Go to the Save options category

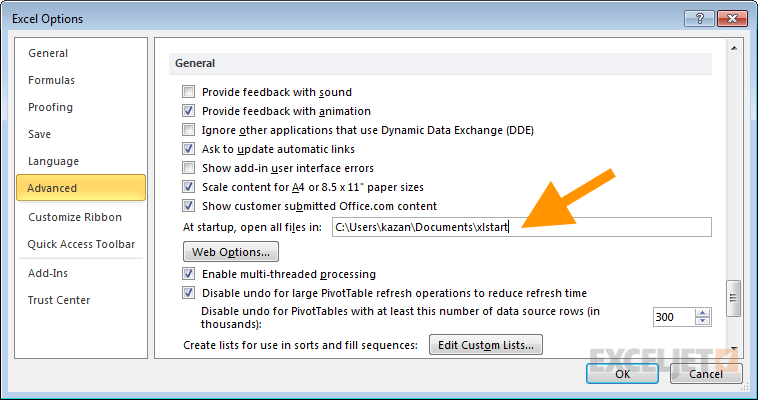point(39,134)
